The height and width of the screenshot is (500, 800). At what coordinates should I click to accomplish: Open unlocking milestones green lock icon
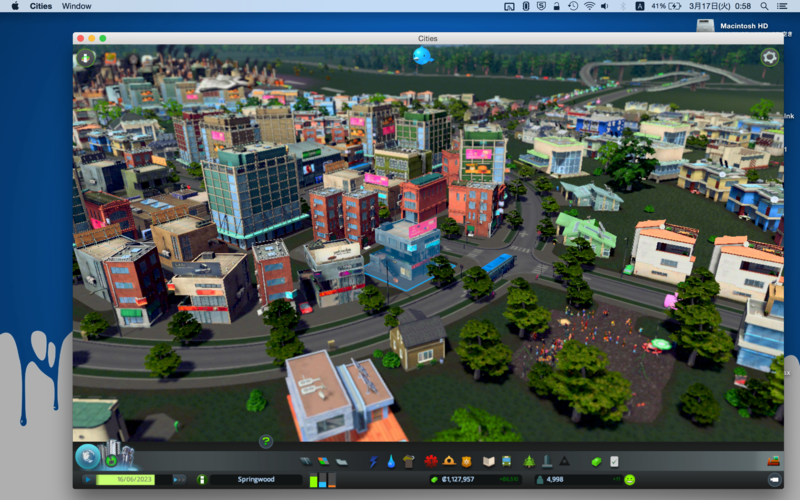(x=112, y=461)
